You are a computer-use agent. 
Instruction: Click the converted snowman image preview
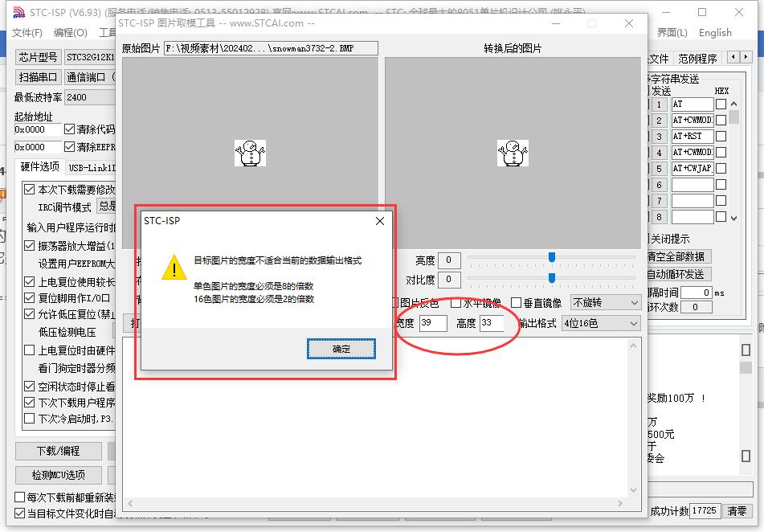click(x=513, y=153)
